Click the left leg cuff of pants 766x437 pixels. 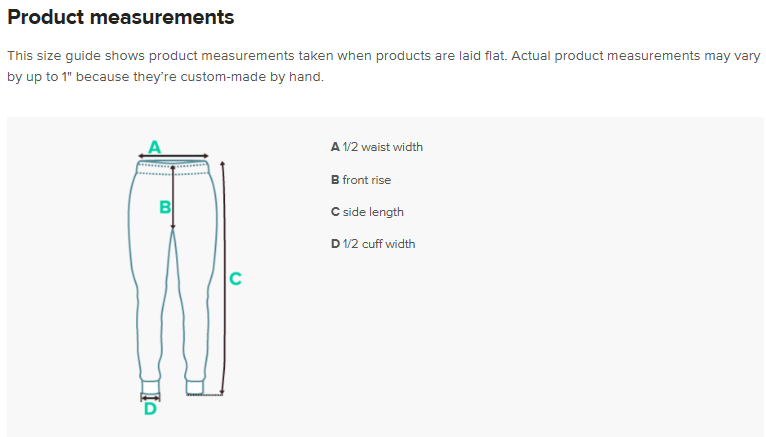click(x=150, y=387)
